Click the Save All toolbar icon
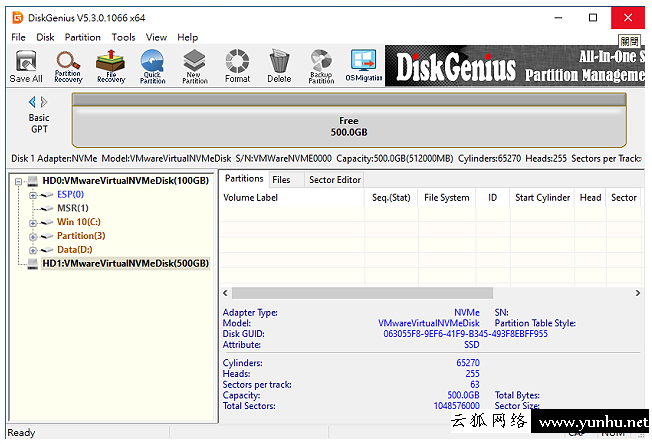Viewport: 652px width, 444px height. [x=26, y=67]
